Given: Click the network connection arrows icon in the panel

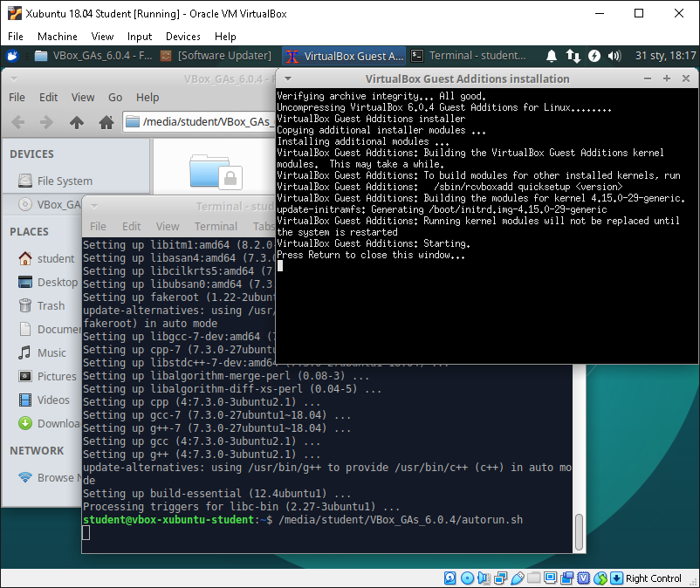Looking at the screenshot, I should [573, 56].
